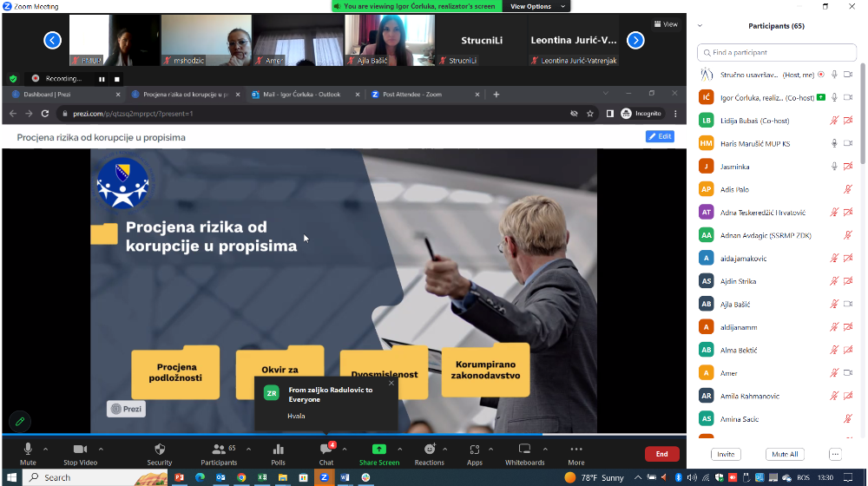868x486 pixels.
Task: Expand arrow next to Apps
Action: coord(490,449)
